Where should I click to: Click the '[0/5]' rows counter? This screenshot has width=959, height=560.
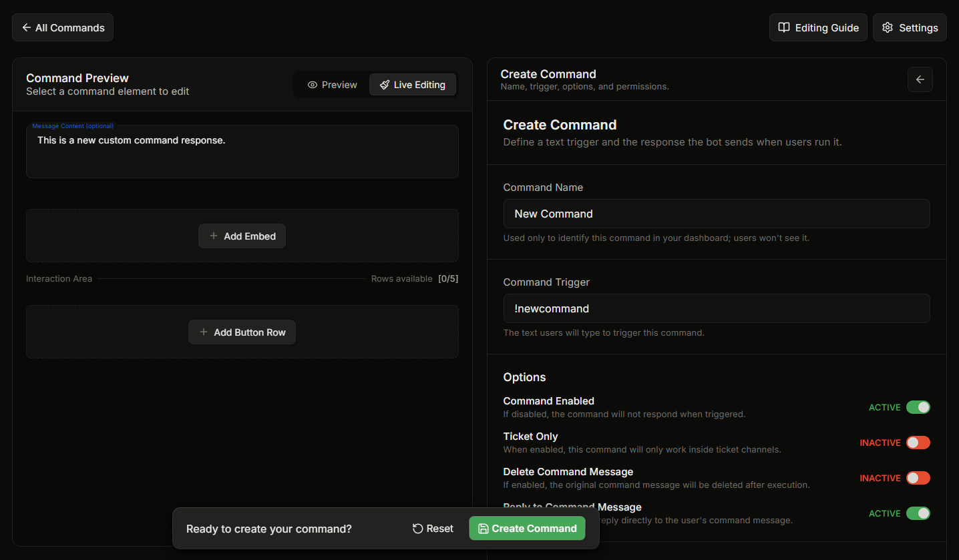[448, 278]
